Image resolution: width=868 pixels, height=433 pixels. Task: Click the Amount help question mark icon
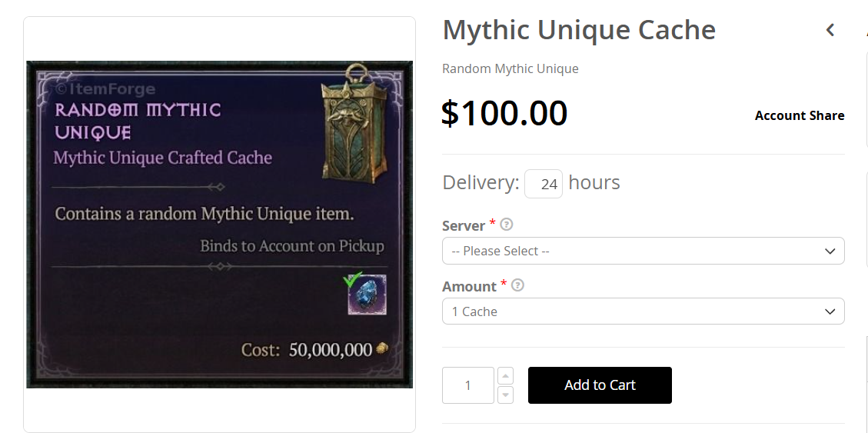point(517,285)
